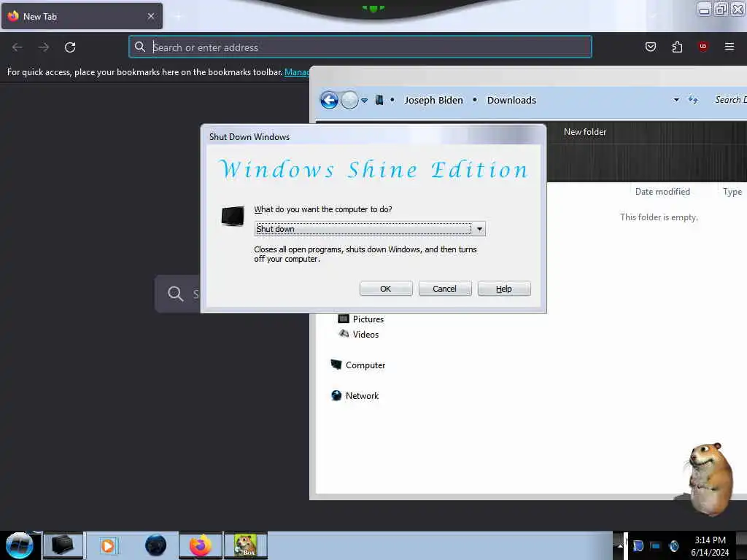Viewport: 747px width, 560px height.
Task: Reload the page in Firefox
Action: [x=70, y=47]
